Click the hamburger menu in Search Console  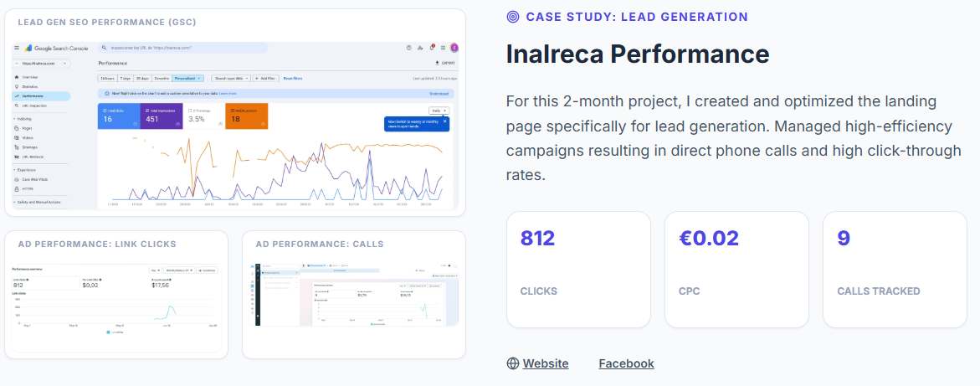tap(17, 48)
